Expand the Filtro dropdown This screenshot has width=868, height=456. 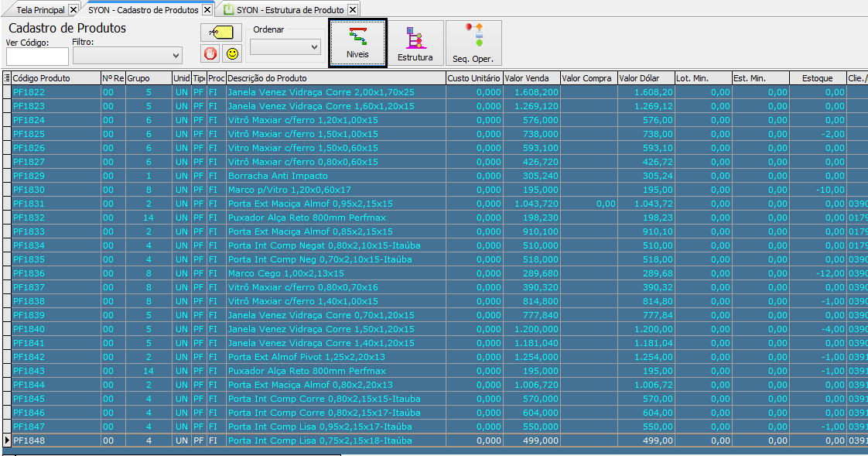[176, 55]
